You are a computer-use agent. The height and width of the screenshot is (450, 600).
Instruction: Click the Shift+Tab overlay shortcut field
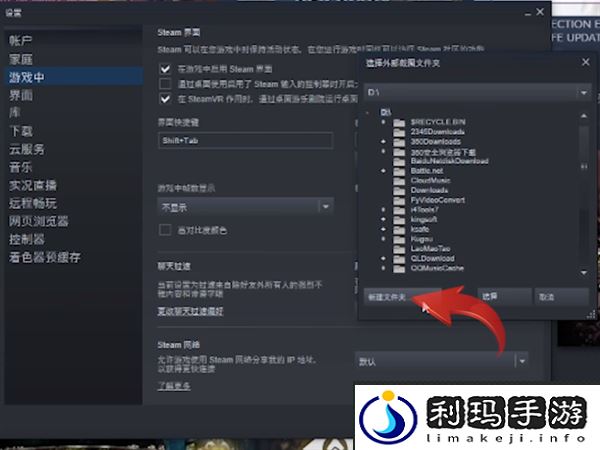245,140
